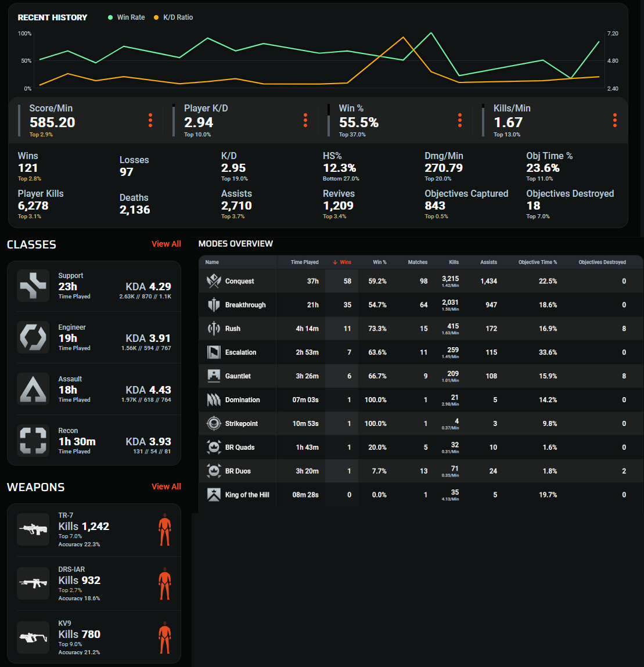Click the BR Quads mode icon

tap(214, 447)
